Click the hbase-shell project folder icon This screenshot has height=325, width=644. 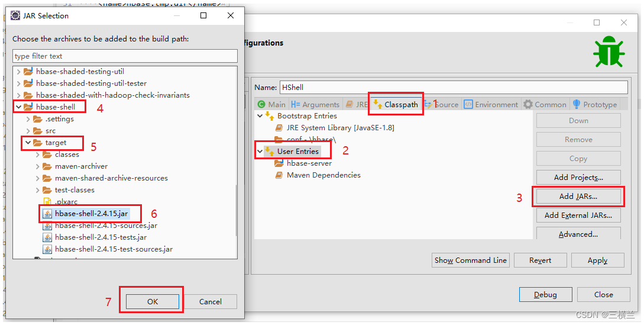pyautogui.click(x=28, y=107)
